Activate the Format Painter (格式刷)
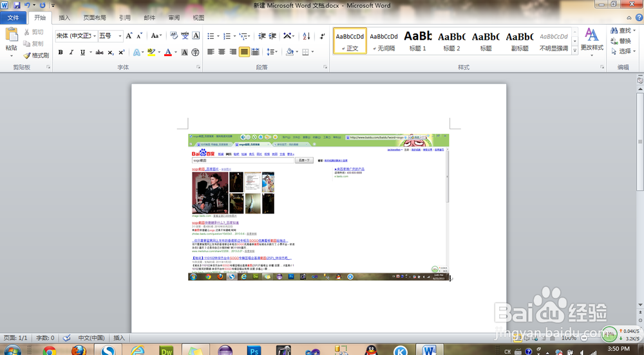644x355 pixels. click(x=36, y=55)
